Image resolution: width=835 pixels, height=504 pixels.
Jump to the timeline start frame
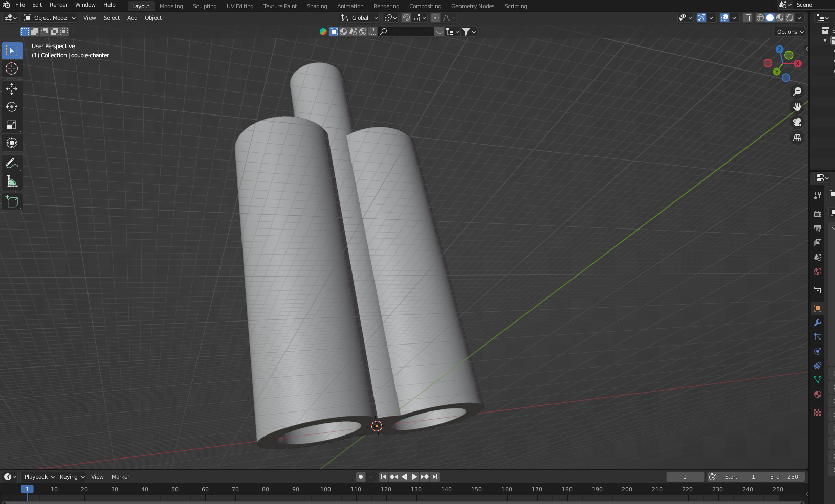tap(383, 477)
